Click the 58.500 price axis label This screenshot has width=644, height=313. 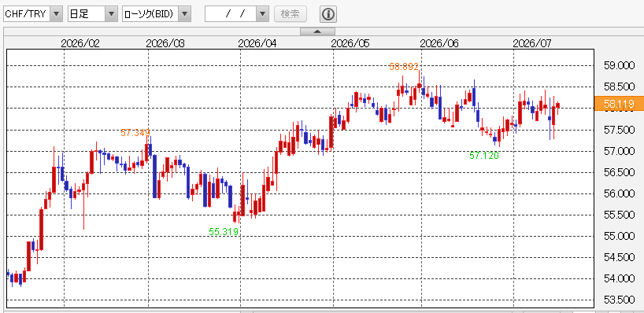click(x=619, y=87)
